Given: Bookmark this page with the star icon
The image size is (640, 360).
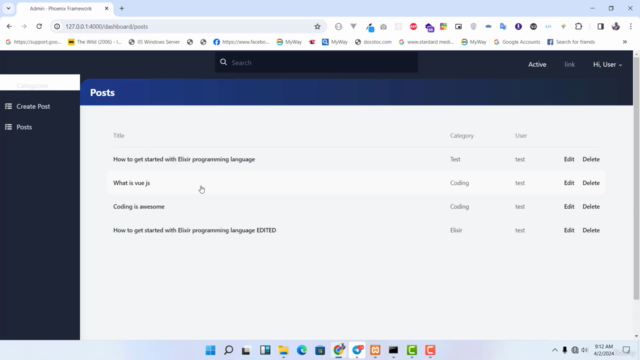Looking at the screenshot, I should click(x=317, y=27).
